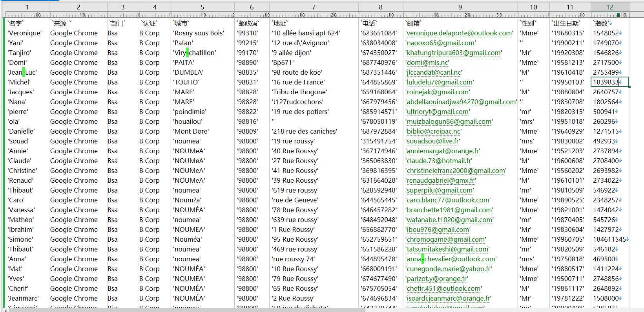The image size is (644, 312).
Task: Click 'B Corp' in Danielle's row
Action: (x=150, y=131)
